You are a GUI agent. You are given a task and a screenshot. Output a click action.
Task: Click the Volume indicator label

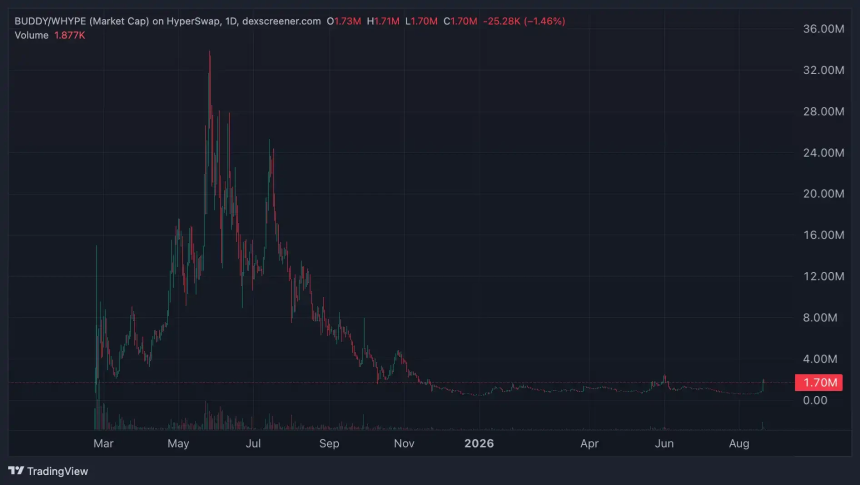(x=31, y=35)
